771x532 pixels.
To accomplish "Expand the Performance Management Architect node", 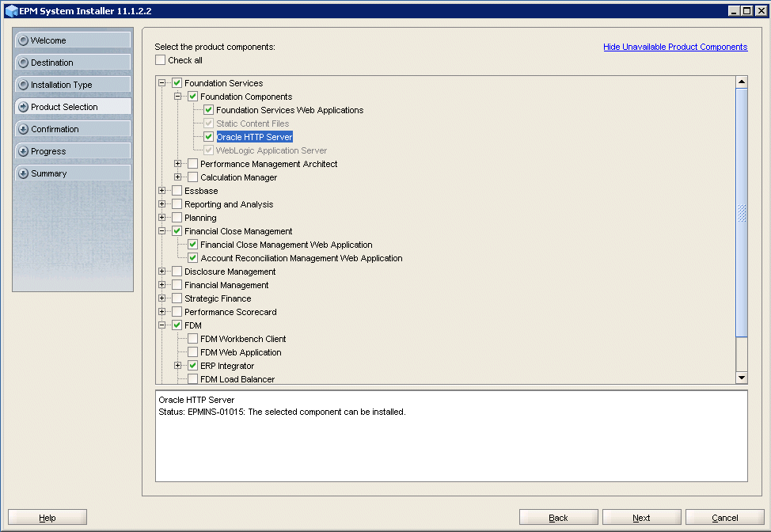I will pos(177,164).
